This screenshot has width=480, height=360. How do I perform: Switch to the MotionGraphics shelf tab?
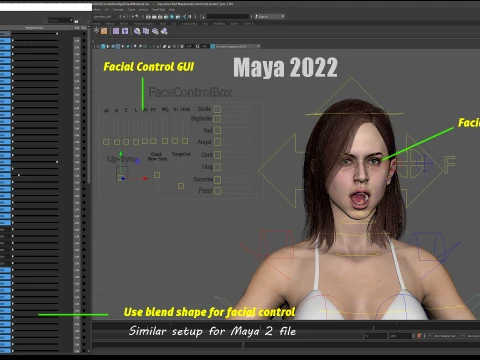coord(144,24)
